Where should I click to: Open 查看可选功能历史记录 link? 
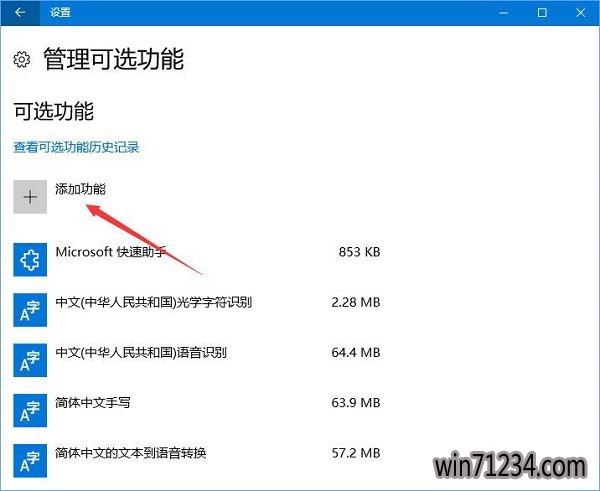pyautogui.click(x=76, y=147)
